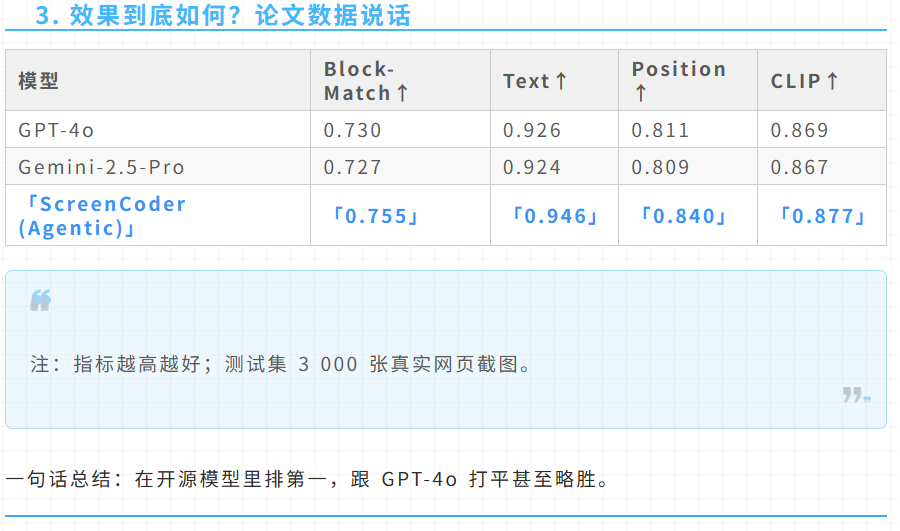Click ScreenCoder CLIP value 0.877
Image resolution: width=900 pixels, height=531 pixels.
click(x=822, y=215)
